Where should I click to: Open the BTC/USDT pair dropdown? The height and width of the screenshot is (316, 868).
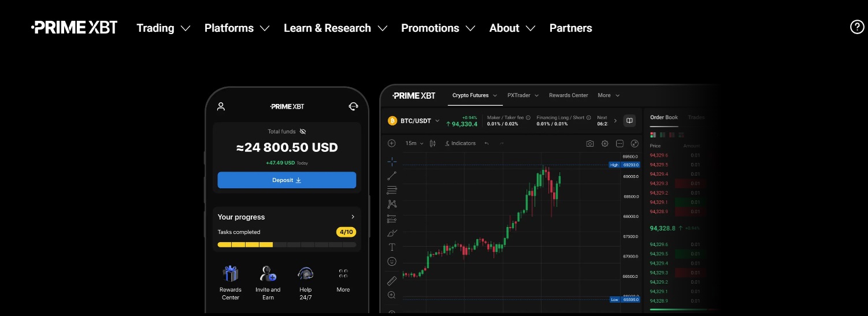tap(437, 121)
